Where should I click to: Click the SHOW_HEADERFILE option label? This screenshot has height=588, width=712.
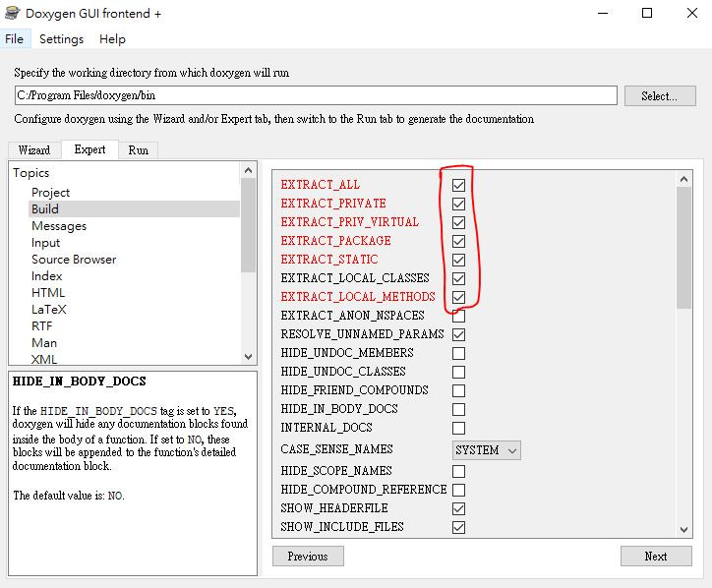pos(334,508)
